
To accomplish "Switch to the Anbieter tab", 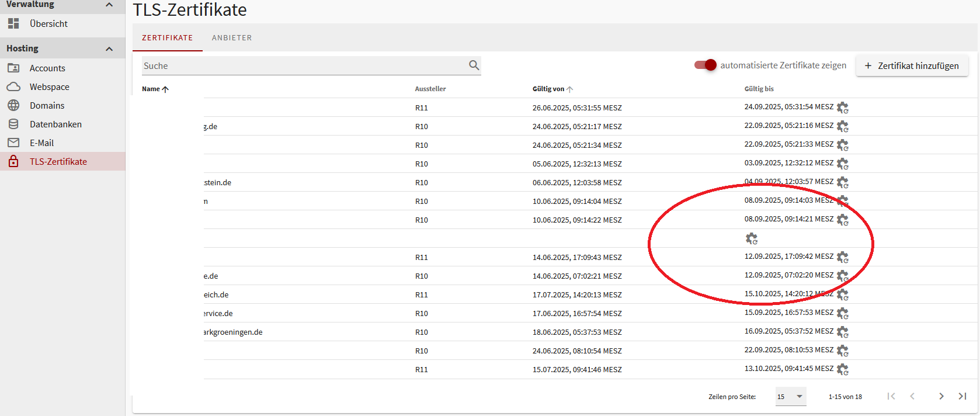I will 232,38.
